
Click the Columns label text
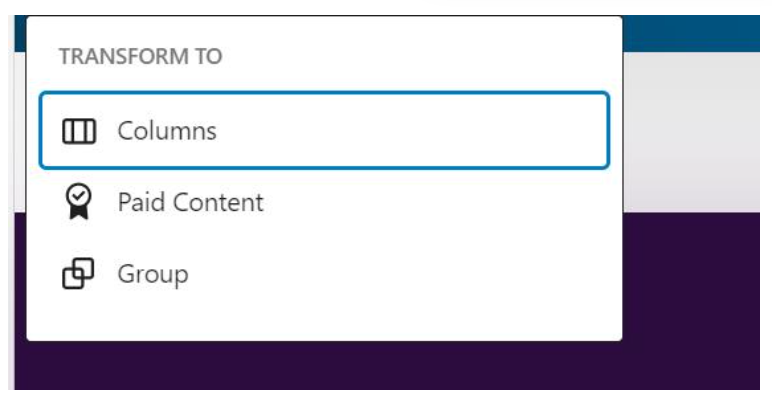point(167,131)
